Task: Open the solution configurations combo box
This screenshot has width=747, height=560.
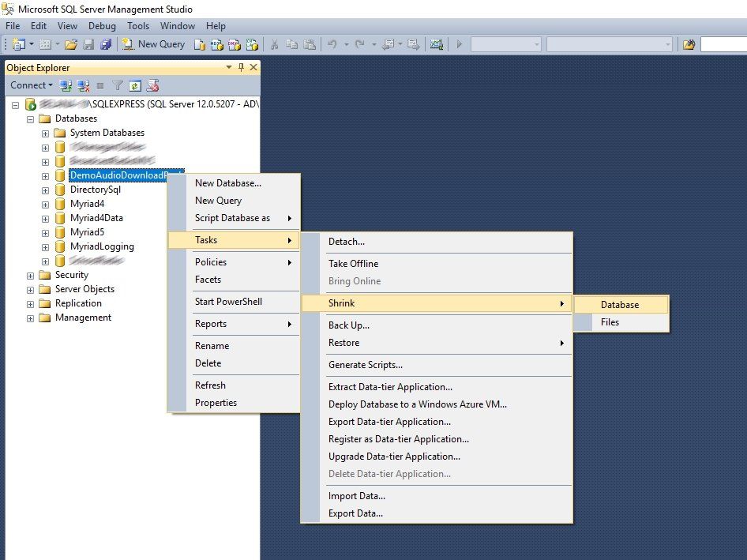Action: coord(505,44)
